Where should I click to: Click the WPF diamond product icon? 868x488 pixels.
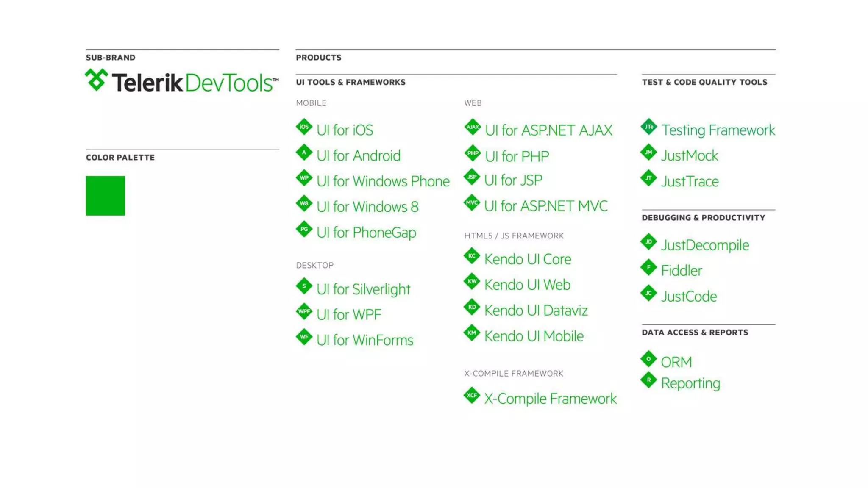[304, 312]
